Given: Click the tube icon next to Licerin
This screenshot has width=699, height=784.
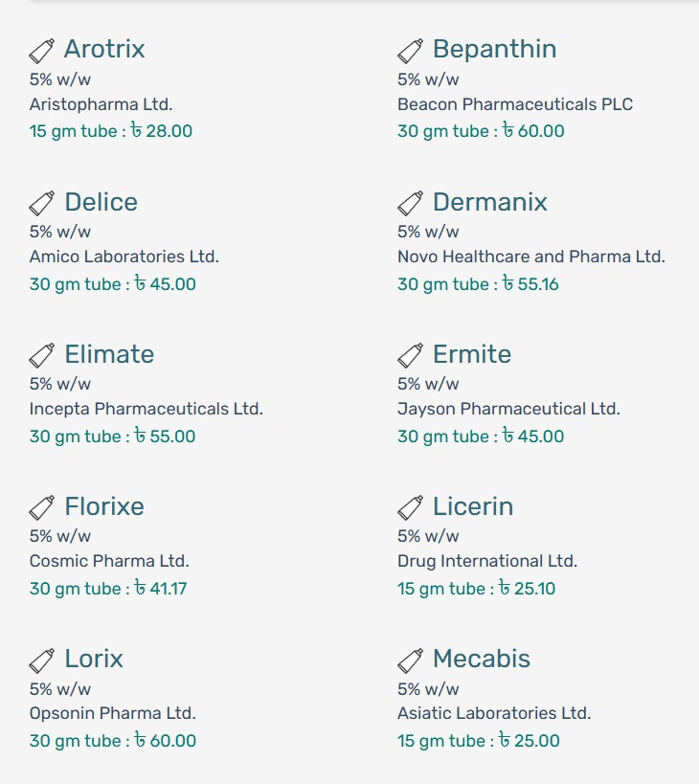Looking at the screenshot, I should click(x=410, y=507).
